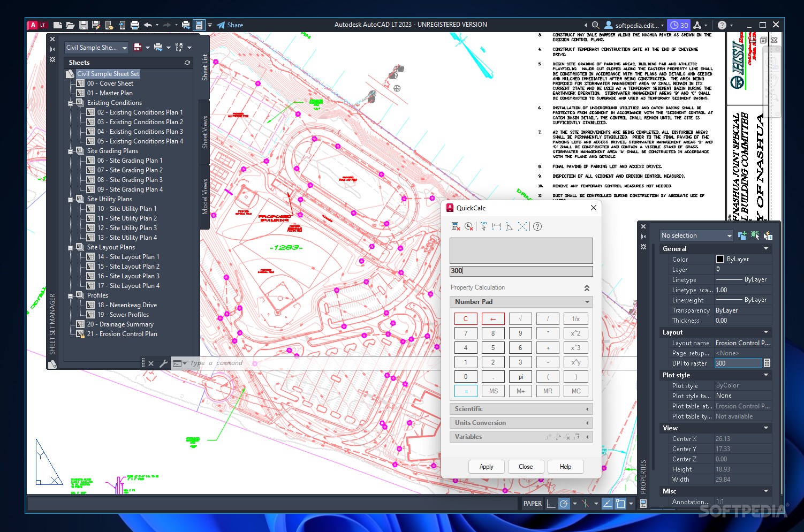Click the QuickCalc intersection of two lines icon
804x532 pixels.
(x=522, y=226)
